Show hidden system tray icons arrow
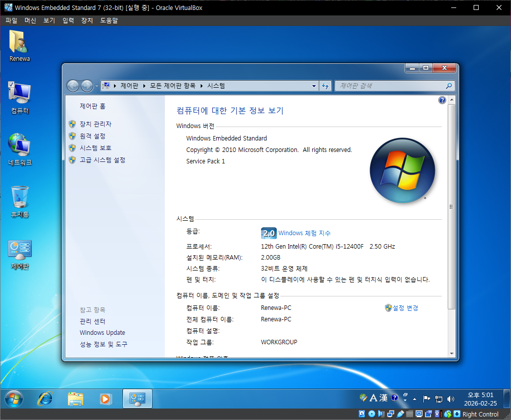 coord(414,399)
